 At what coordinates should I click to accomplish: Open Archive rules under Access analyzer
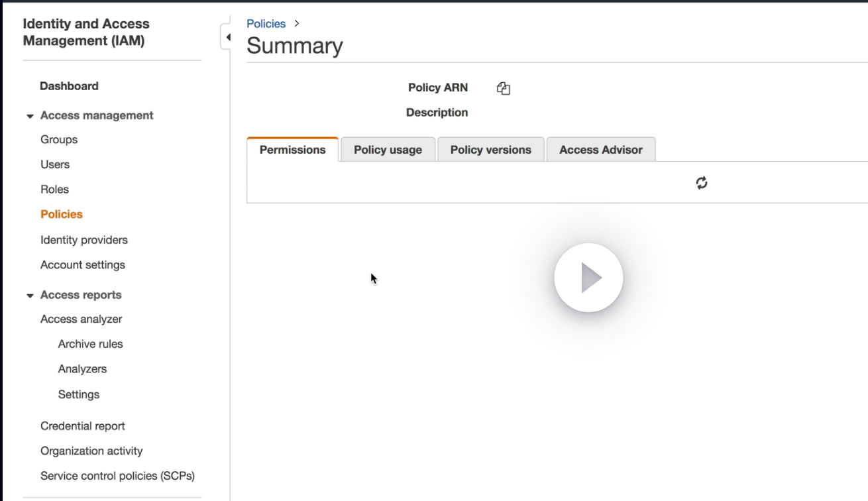[x=91, y=344]
